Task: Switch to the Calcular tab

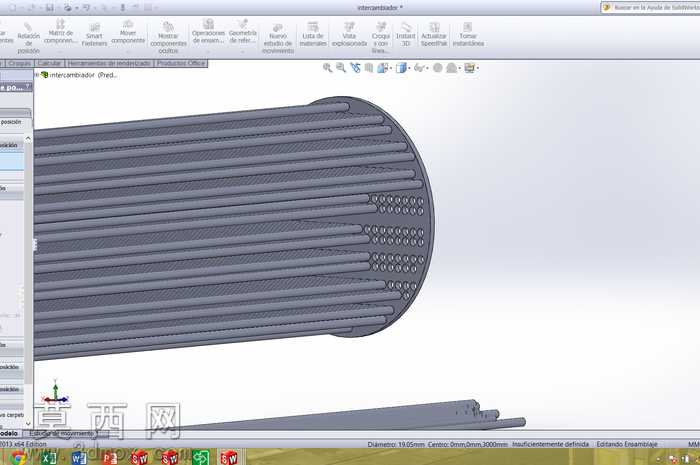Action: (x=49, y=63)
